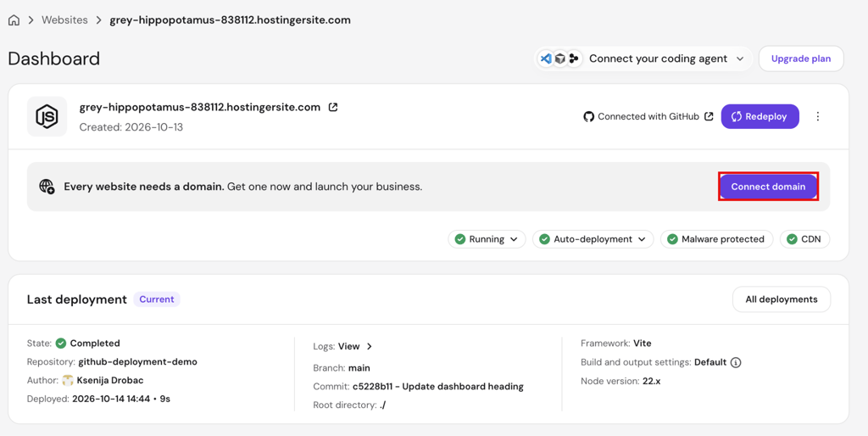Expand the Auto-deployment status dropdown
This screenshot has width=868, height=436.
pos(593,239)
